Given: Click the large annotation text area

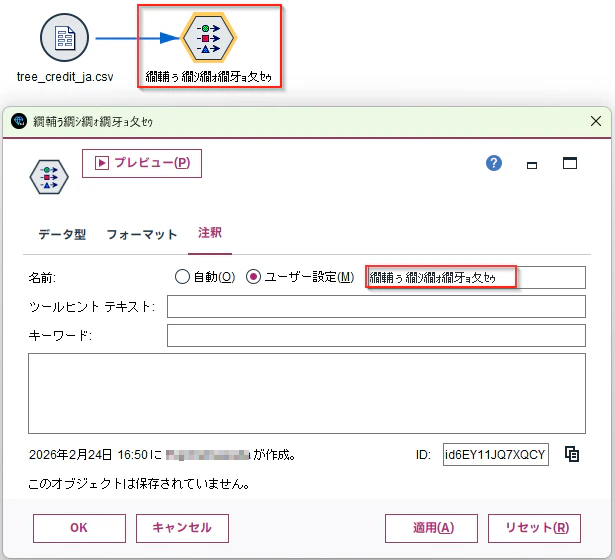Looking at the screenshot, I should (307, 393).
